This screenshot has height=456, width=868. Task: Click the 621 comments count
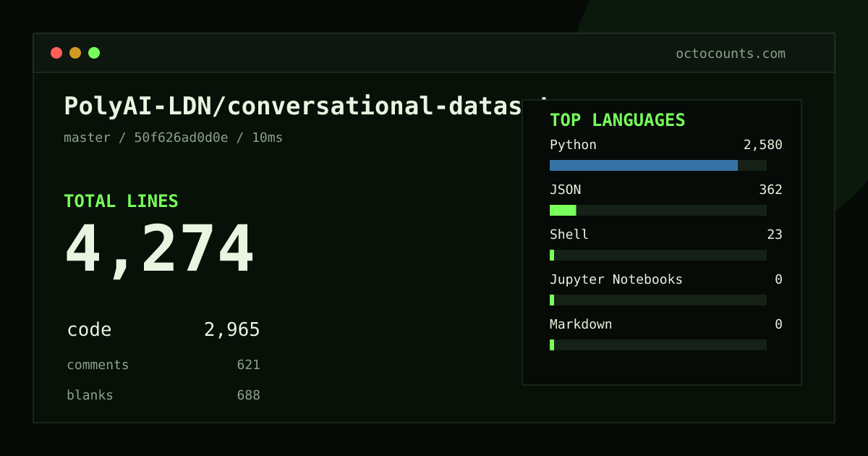click(x=248, y=365)
